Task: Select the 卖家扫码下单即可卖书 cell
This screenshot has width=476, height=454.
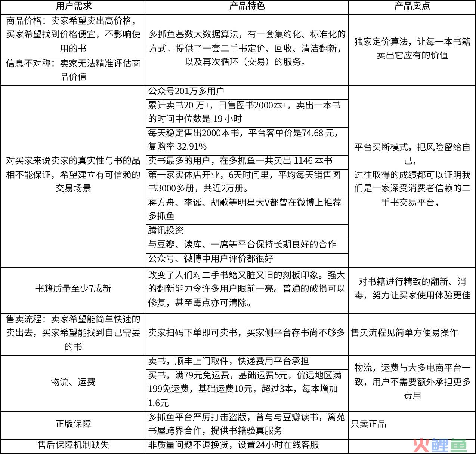Action: 247,334
